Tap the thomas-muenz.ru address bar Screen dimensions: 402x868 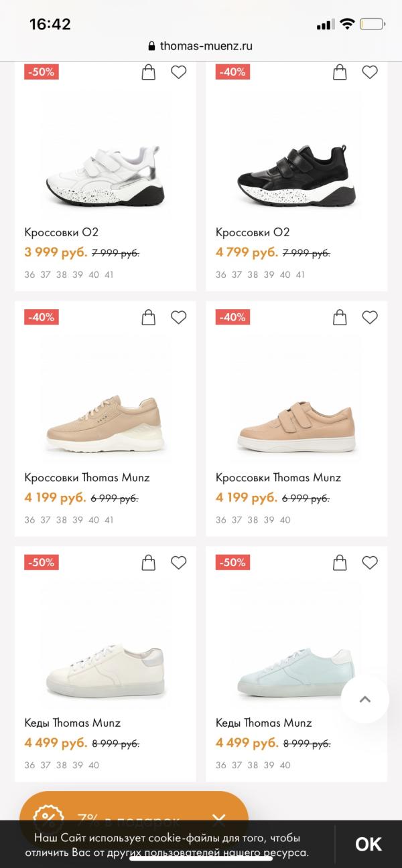pyautogui.click(x=201, y=46)
